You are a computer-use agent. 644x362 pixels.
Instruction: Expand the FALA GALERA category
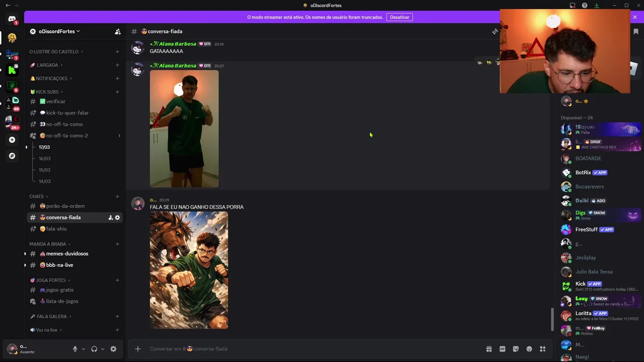[50, 317]
